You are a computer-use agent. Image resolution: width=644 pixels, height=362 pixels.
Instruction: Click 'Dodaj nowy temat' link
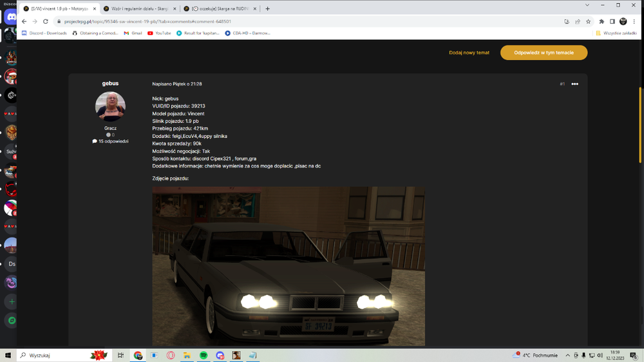coord(469,53)
